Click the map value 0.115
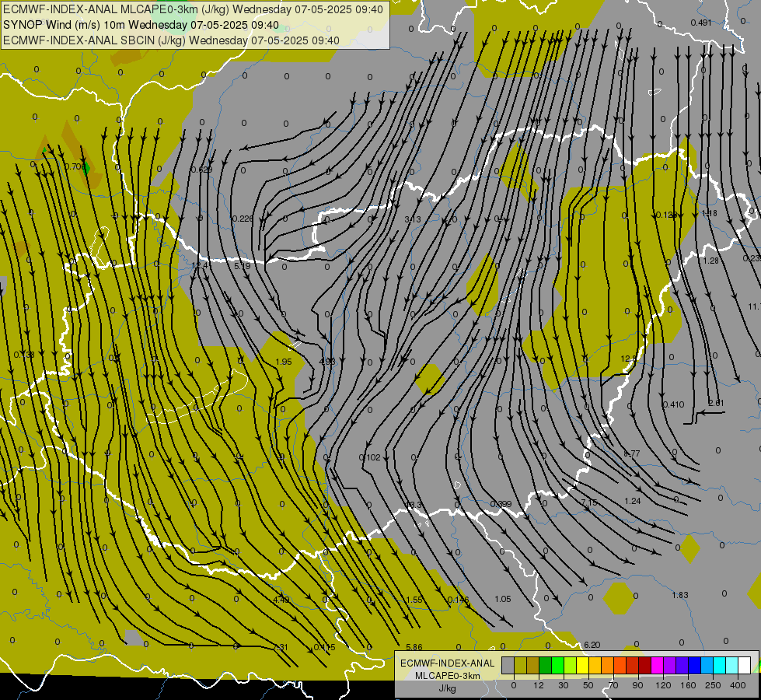Image resolution: width=761 pixels, height=700 pixels. click(324, 647)
